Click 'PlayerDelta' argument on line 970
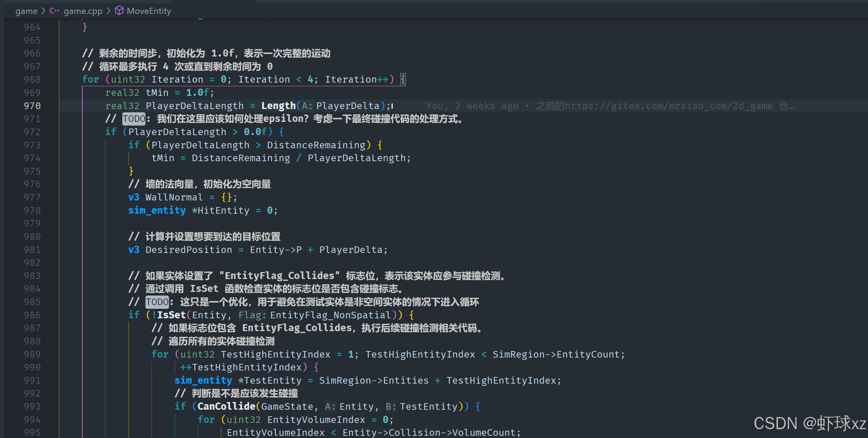868x438 pixels. point(348,106)
